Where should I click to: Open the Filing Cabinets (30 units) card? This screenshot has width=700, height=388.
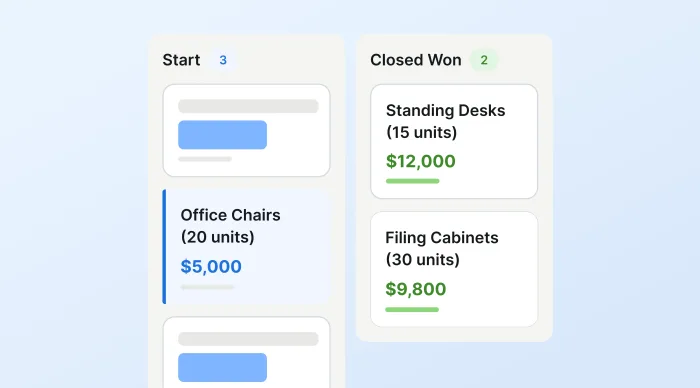454,269
